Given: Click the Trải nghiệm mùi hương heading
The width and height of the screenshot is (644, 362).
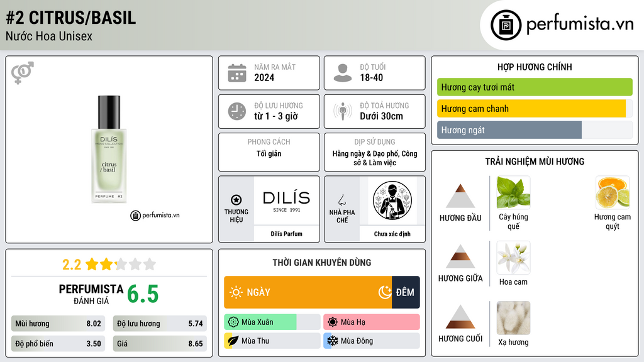Looking at the screenshot, I should pyautogui.click(x=535, y=162).
